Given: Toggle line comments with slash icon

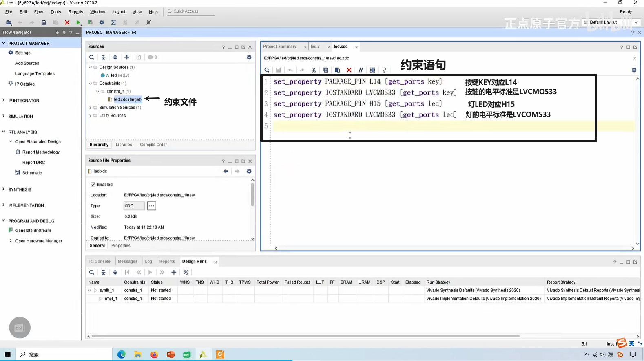Looking at the screenshot, I should (x=361, y=70).
